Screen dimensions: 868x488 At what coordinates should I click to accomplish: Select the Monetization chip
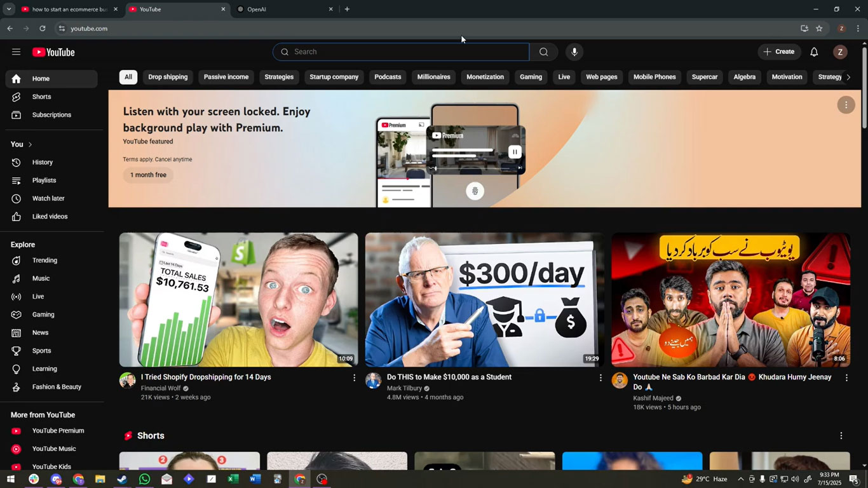point(485,77)
